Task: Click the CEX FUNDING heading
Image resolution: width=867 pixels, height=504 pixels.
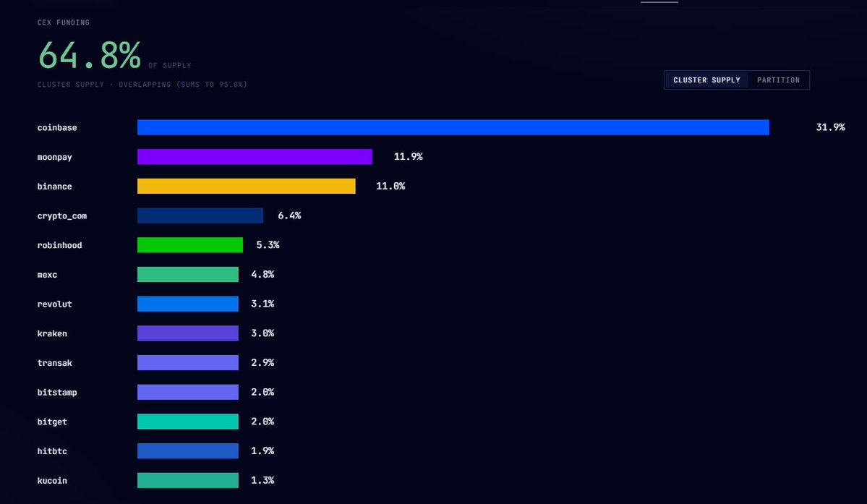Action: 64,22
